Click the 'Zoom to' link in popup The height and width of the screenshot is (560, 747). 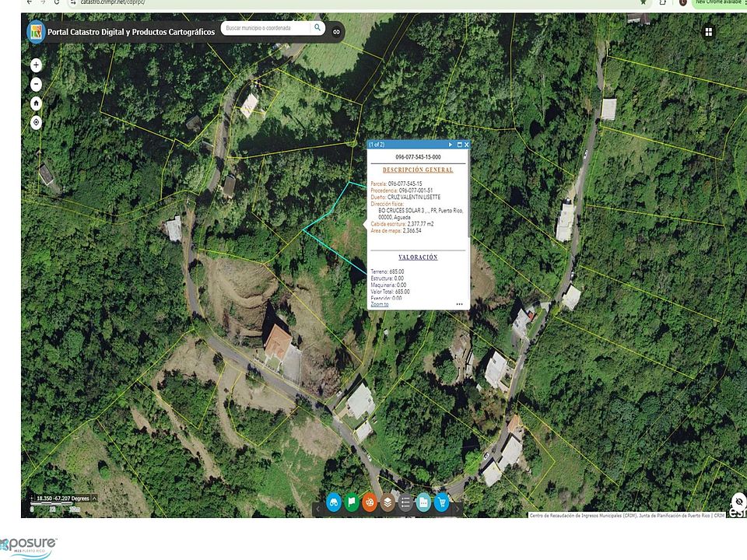(379, 304)
